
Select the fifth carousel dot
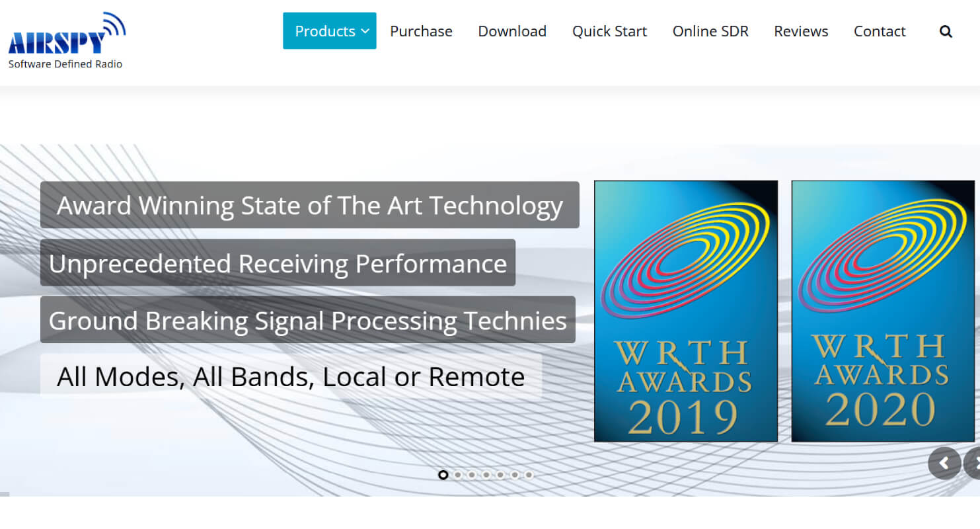tap(500, 475)
